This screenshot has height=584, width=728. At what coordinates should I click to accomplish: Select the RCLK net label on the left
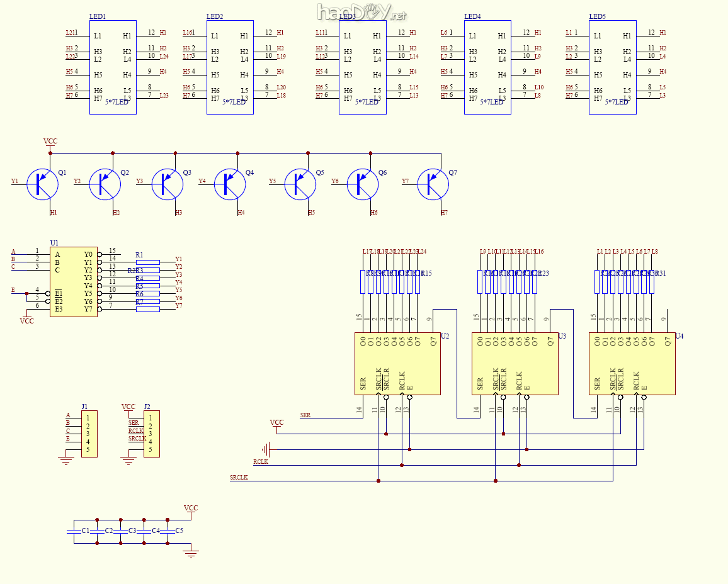pyautogui.click(x=261, y=462)
